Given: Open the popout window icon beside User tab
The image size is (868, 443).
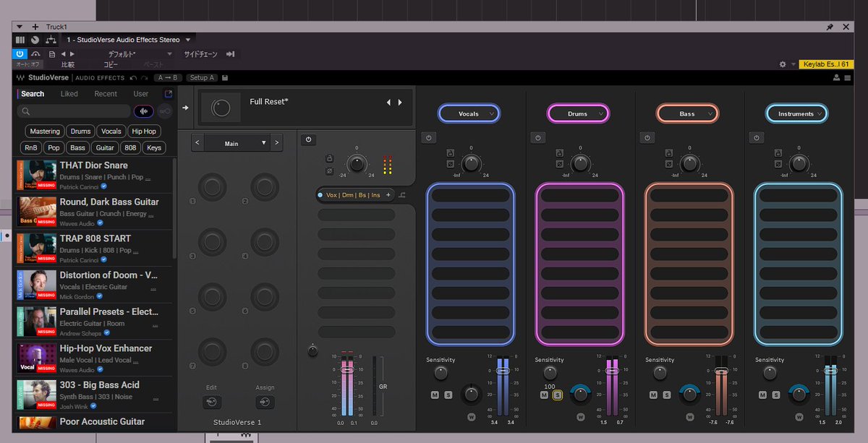Looking at the screenshot, I should pos(169,94).
